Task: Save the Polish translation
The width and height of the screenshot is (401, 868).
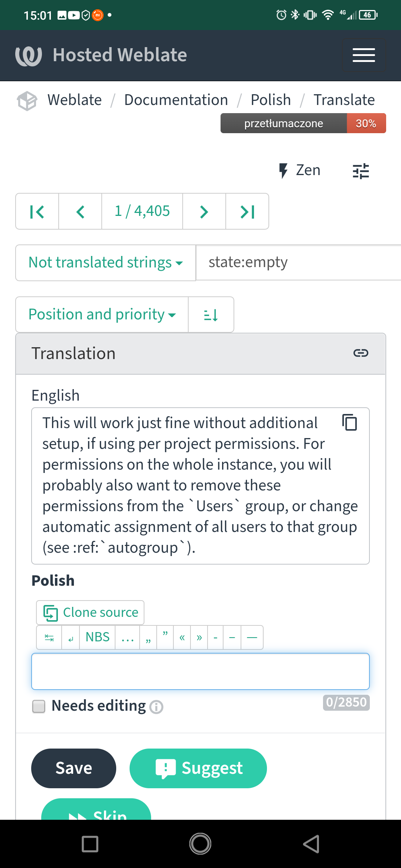Action: click(74, 768)
